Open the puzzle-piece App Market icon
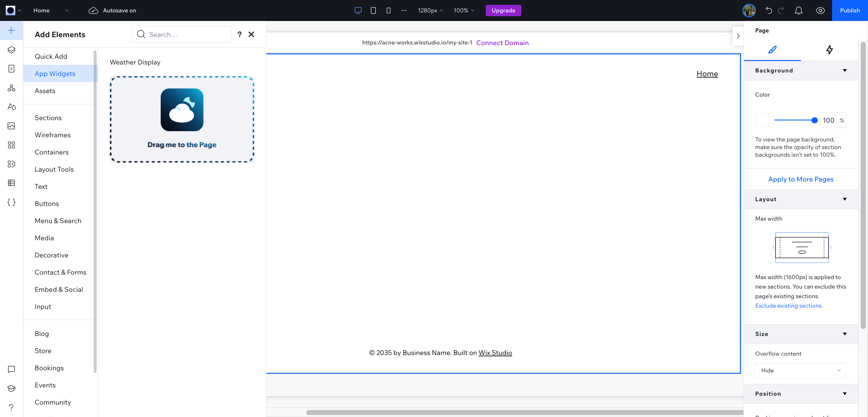 click(11, 164)
